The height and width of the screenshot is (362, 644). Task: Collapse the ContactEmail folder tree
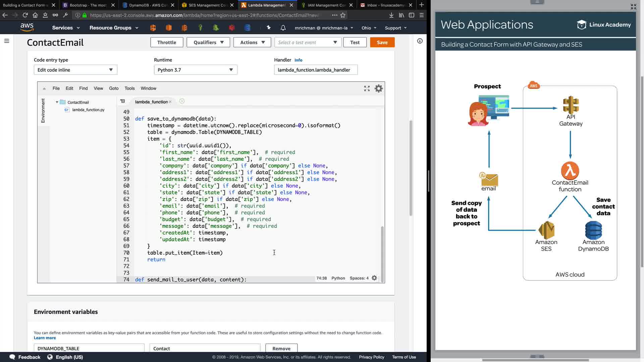pyautogui.click(x=57, y=102)
